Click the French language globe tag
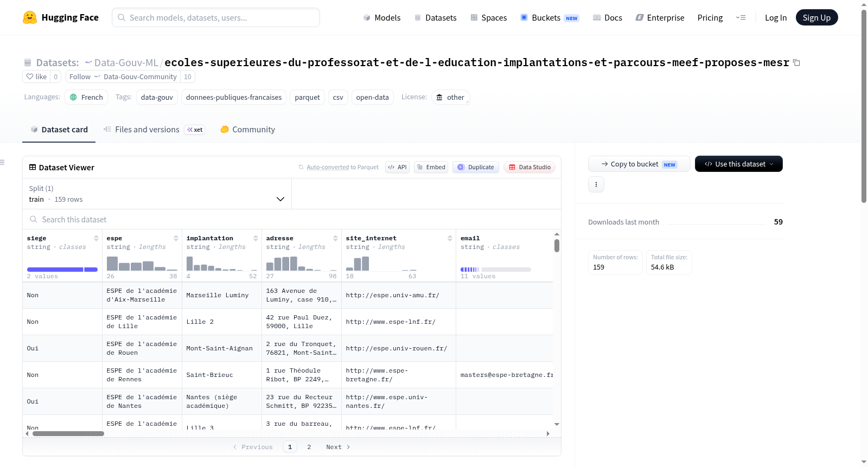This screenshot has width=868, height=467. tap(86, 97)
